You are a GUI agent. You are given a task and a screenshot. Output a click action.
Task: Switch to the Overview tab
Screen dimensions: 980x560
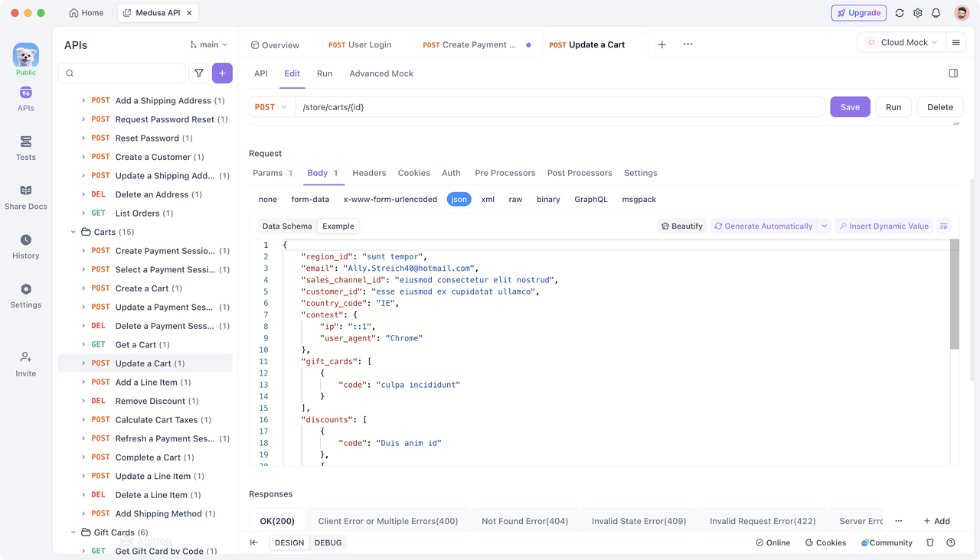click(x=276, y=44)
